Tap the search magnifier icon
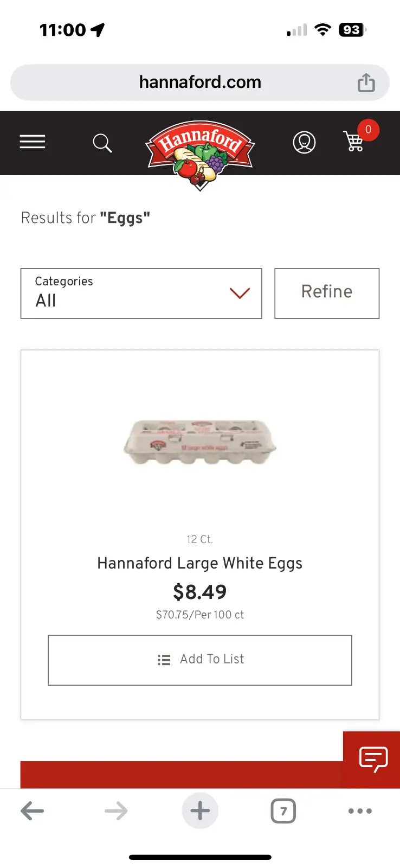 102,143
